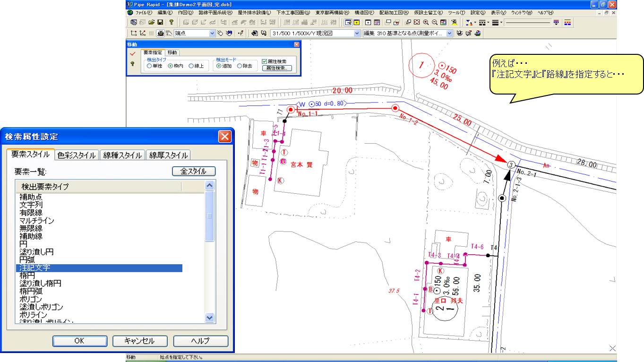
Task: Open the 下水工事図面 menu
Action: point(293,13)
